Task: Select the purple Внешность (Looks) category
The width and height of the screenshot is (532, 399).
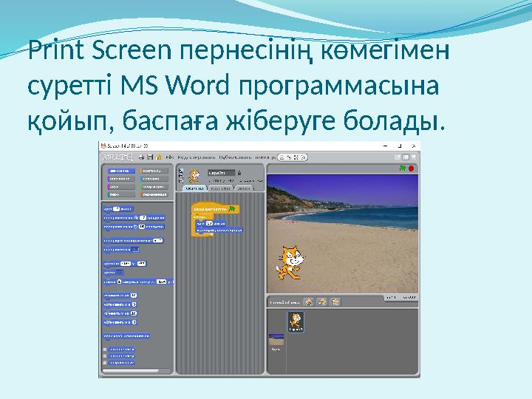Action: (121, 179)
